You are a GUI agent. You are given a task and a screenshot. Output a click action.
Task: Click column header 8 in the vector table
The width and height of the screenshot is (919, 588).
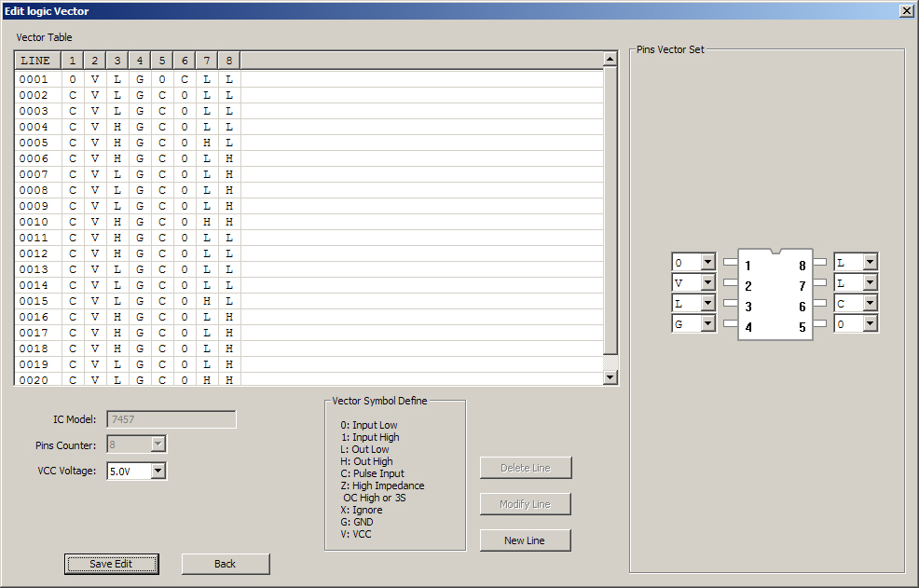(x=228, y=61)
